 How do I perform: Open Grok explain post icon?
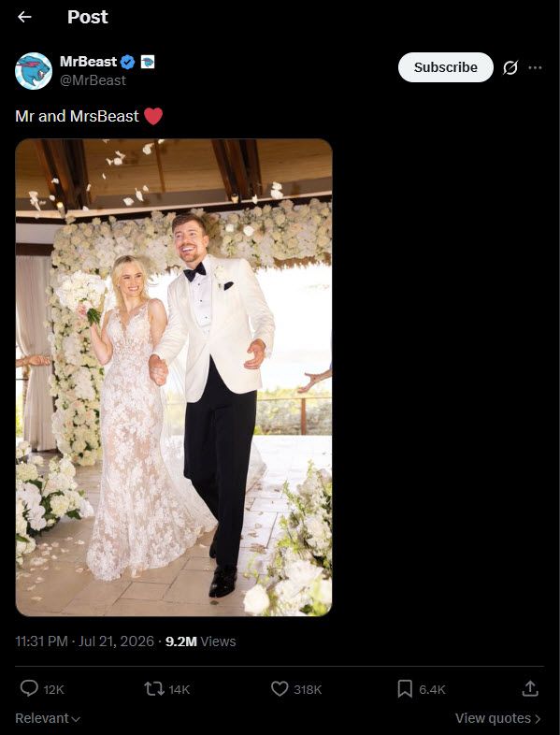pyautogui.click(x=510, y=68)
